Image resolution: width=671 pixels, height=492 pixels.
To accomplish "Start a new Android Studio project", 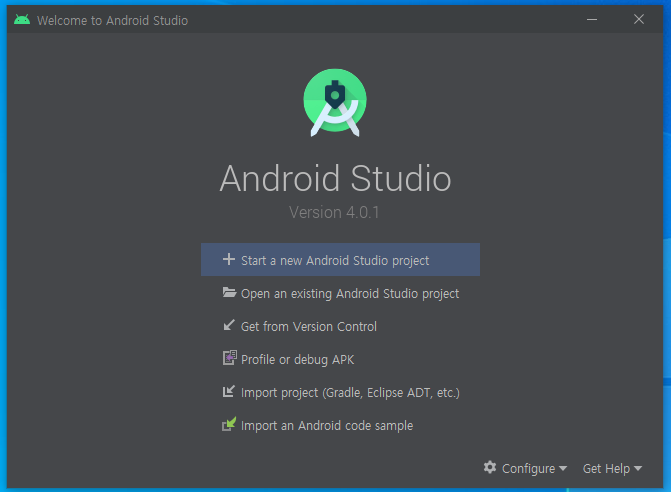I will click(340, 260).
